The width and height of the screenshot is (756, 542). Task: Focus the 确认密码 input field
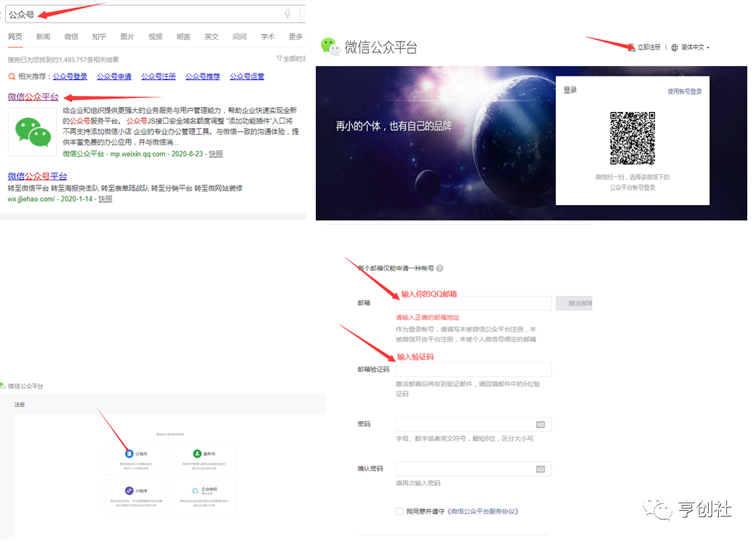point(474,469)
